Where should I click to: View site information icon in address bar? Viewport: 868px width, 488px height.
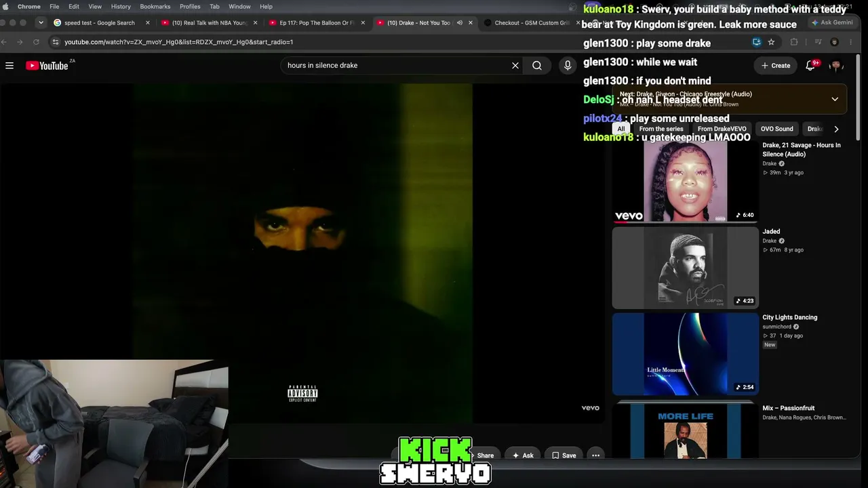click(56, 42)
